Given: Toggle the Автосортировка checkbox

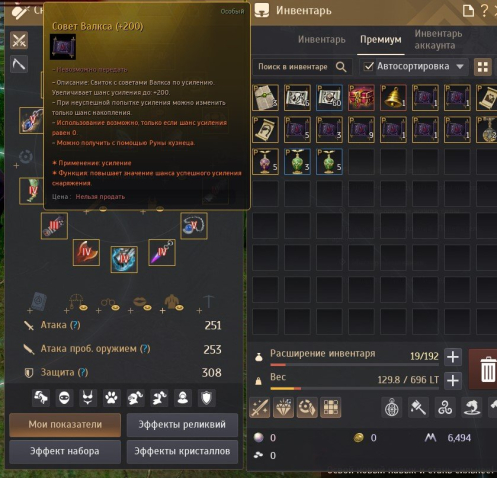Looking at the screenshot, I should coord(368,66).
